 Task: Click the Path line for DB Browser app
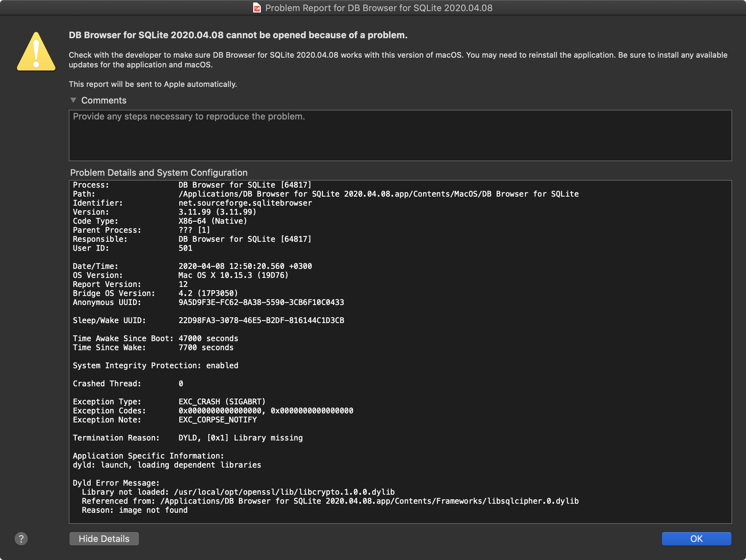coord(326,194)
